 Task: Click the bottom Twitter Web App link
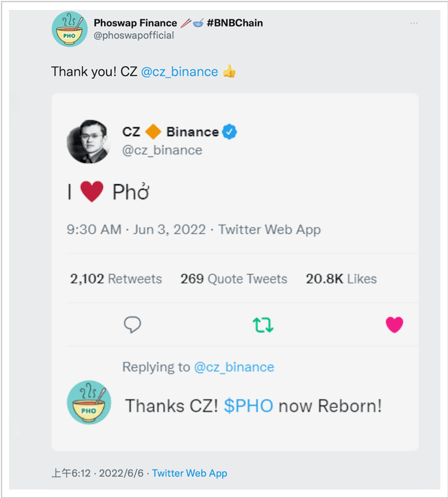coord(190,473)
